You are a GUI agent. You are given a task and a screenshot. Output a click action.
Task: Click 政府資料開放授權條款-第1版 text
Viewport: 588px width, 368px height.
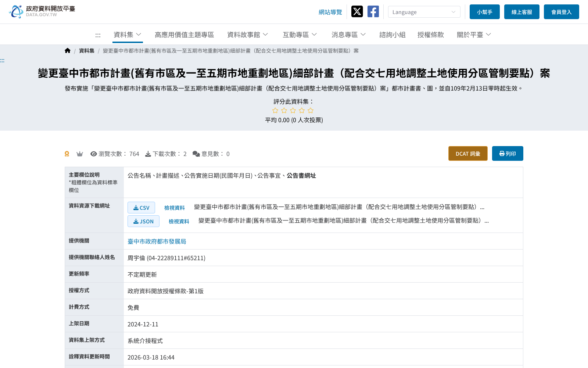coord(165,291)
